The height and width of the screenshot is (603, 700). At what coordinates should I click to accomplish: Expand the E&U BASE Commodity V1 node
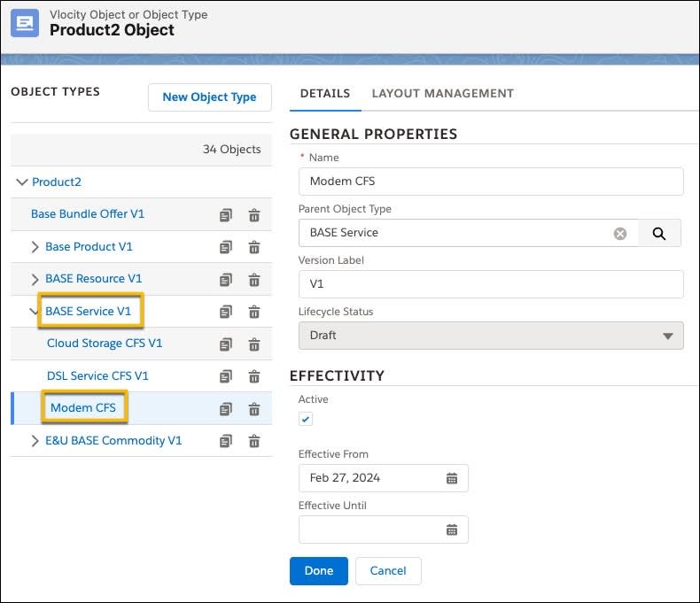coord(35,441)
